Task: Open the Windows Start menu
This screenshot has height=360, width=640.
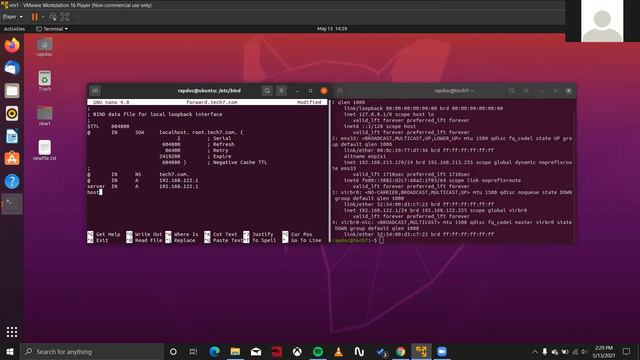Action: pos(10,351)
